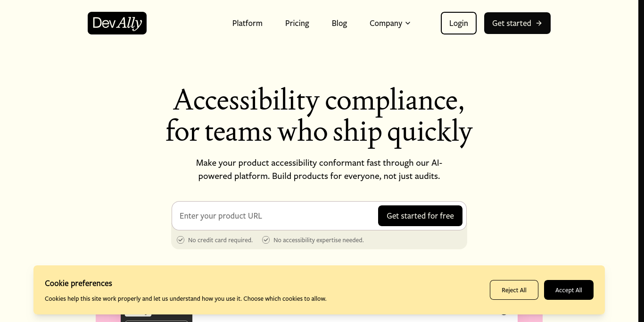Screen dimensions: 644x322
Task: Click the Cookie preferences heading
Action: point(78,283)
